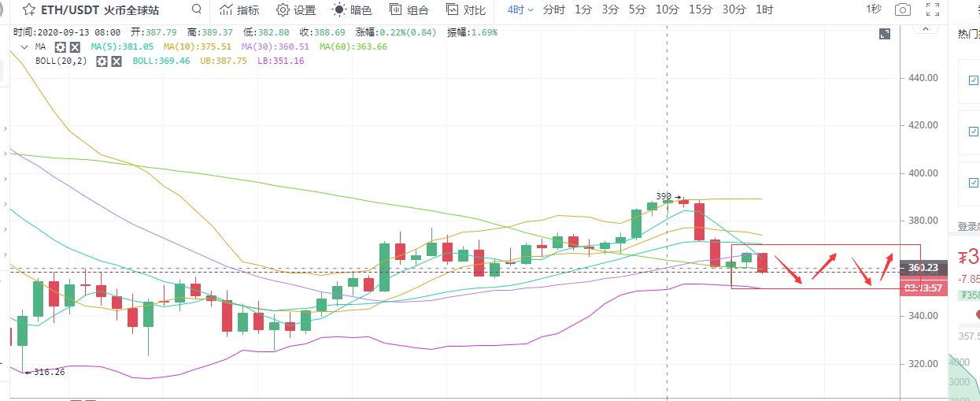Switch to 分时 time-sharing view
This screenshot has height=401, width=980.
(554, 10)
